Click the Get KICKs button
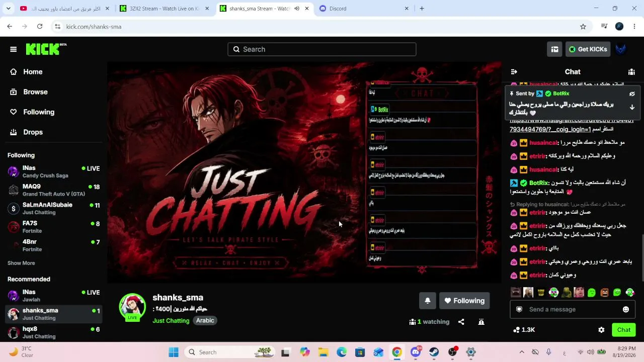 click(588, 49)
